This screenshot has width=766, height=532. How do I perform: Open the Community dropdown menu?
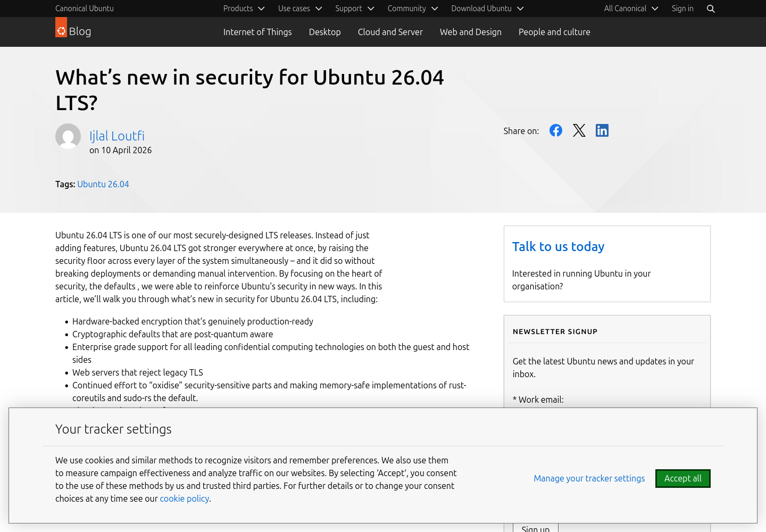(413, 9)
